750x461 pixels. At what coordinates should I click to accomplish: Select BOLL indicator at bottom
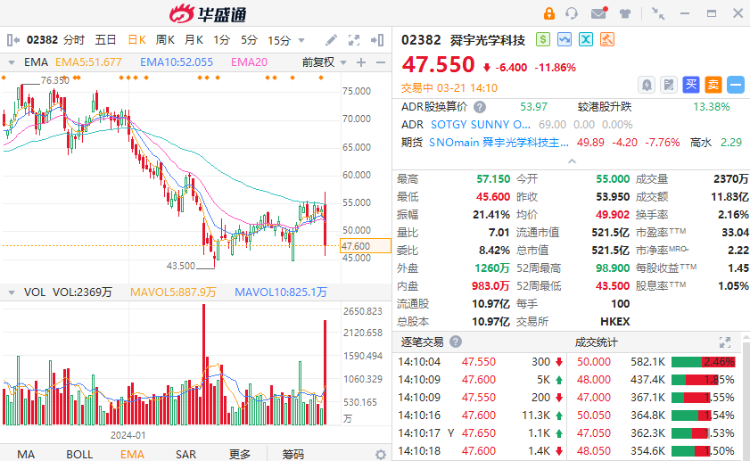tap(79, 454)
